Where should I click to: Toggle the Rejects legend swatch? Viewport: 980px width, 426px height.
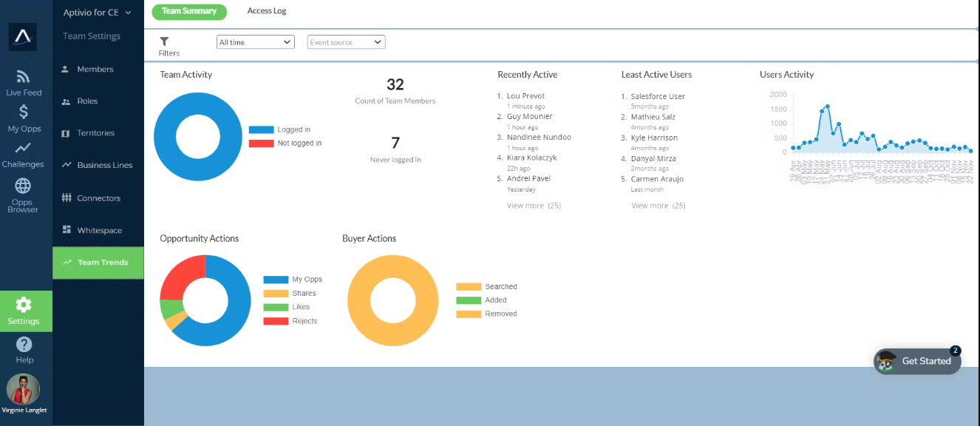[x=276, y=321]
